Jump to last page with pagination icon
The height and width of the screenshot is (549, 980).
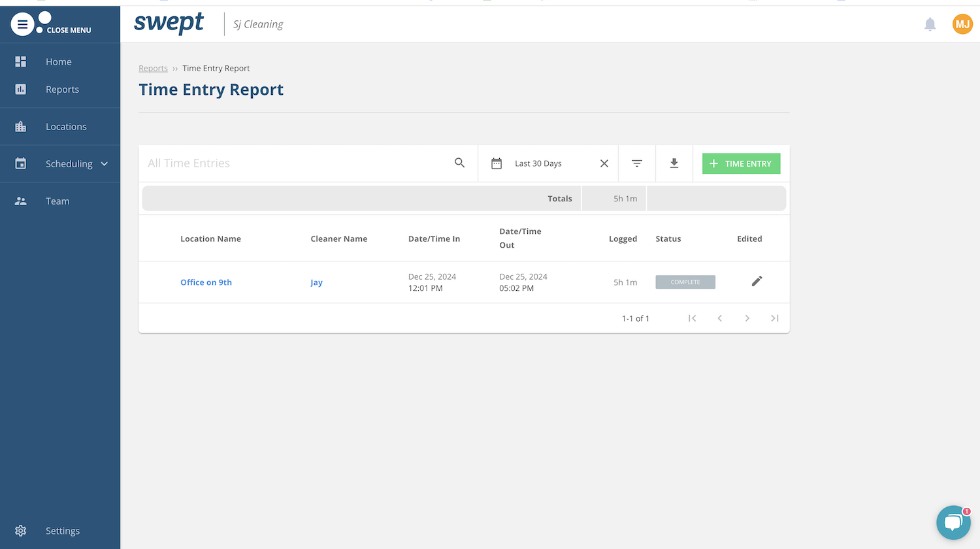[775, 318]
